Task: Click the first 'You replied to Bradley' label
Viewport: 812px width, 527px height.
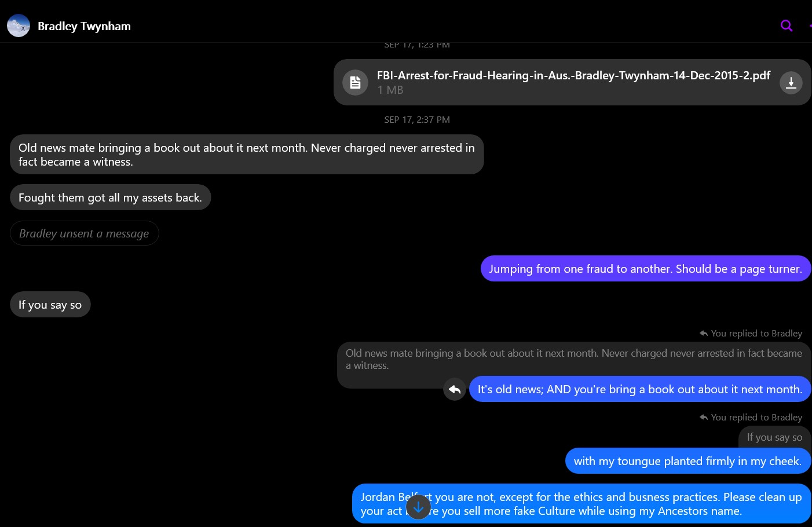Action: [756, 334]
